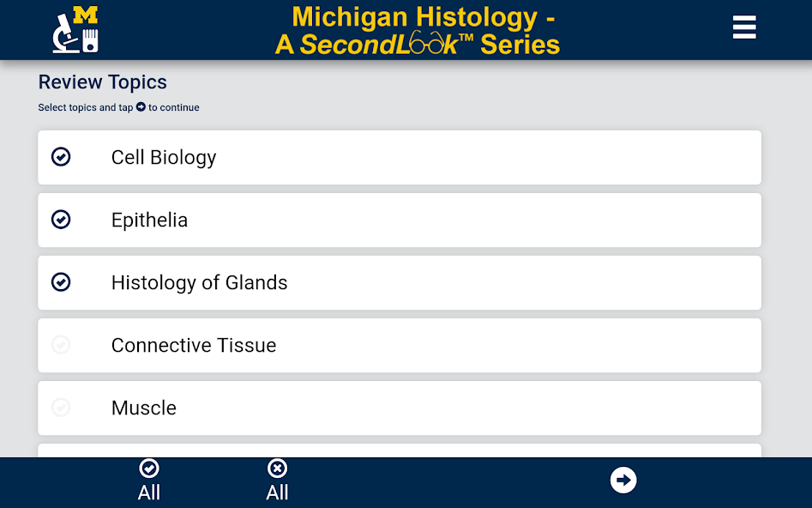Image resolution: width=812 pixels, height=508 pixels.
Task: Click the checkmark beside Cell Biology
Action: (x=61, y=157)
